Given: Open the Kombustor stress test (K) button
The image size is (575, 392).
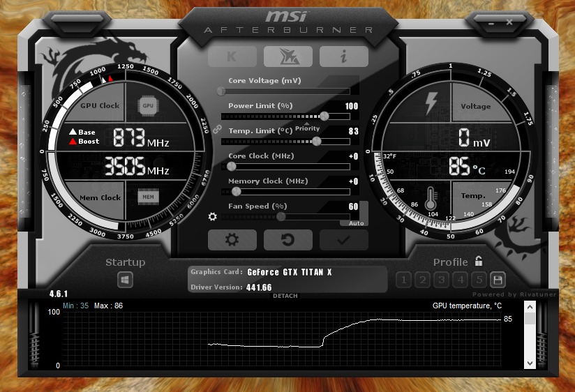Looking at the screenshot, I should click(232, 56).
